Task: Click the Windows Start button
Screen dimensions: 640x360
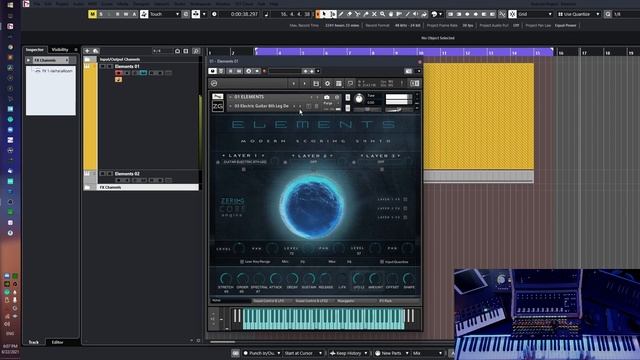Action: (x=10, y=5)
